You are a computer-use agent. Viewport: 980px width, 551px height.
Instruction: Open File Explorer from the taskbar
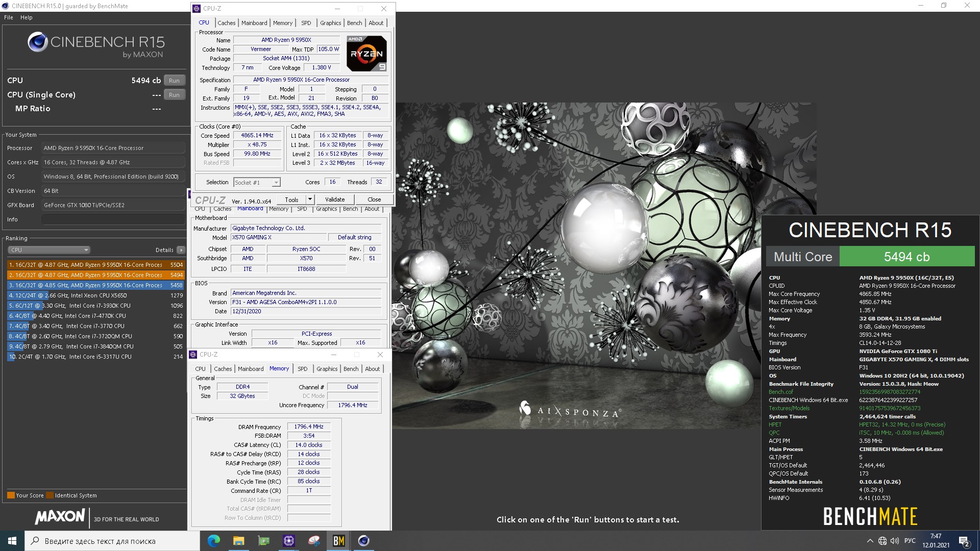pyautogui.click(x=238, y=541)
